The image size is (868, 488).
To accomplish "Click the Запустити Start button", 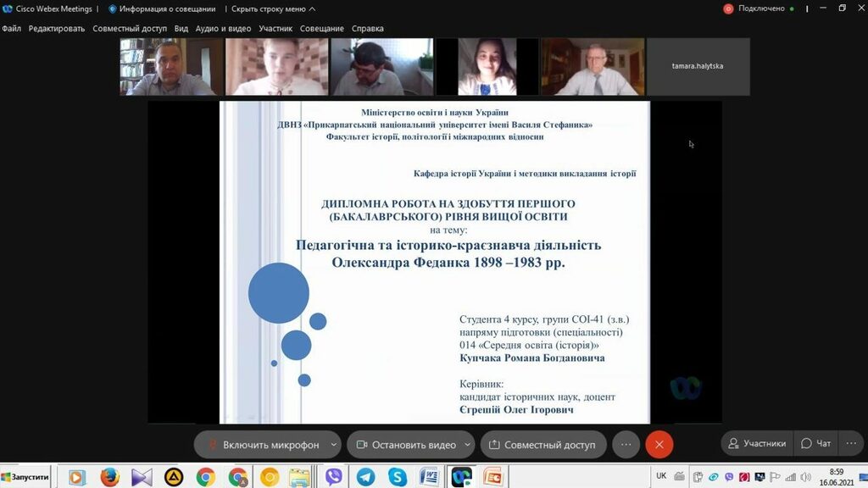I will pyautogui.click(x=25, y=477).
